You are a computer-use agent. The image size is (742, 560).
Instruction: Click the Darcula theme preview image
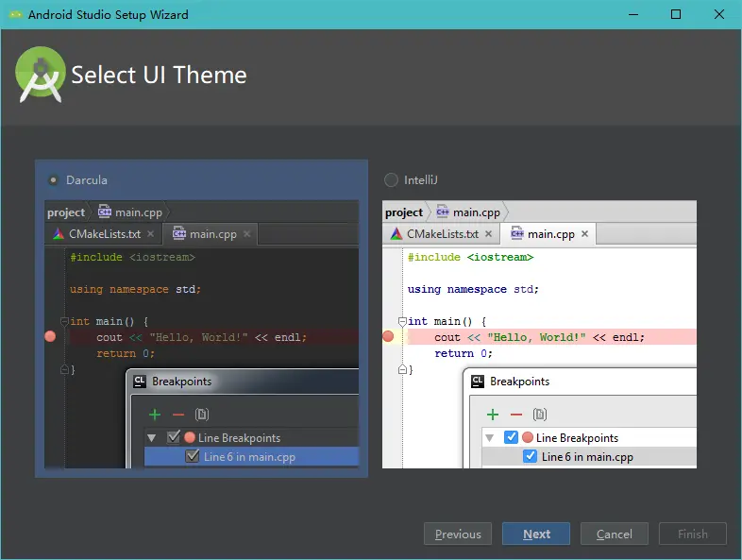202,334
